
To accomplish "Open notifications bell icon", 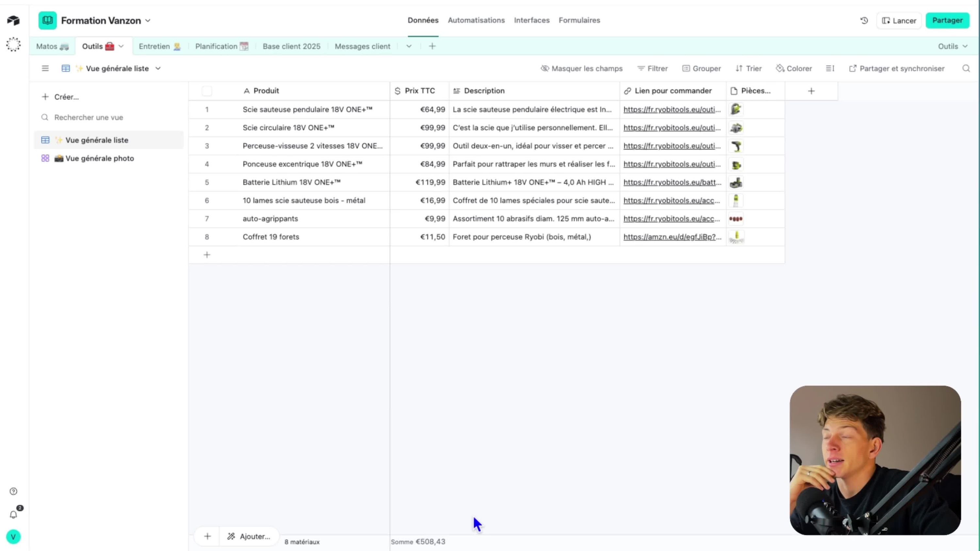I will [13, 515].
